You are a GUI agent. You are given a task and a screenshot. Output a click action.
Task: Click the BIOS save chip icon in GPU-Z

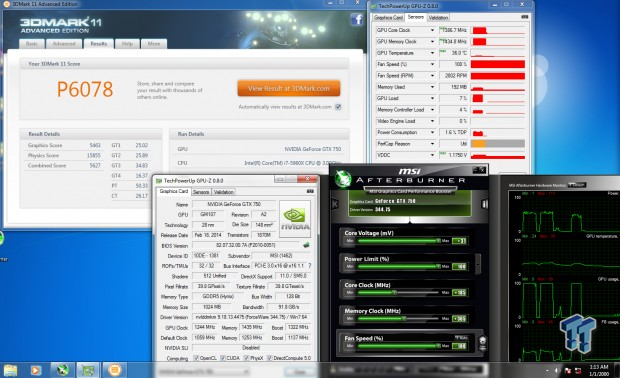tap(306, 245)
